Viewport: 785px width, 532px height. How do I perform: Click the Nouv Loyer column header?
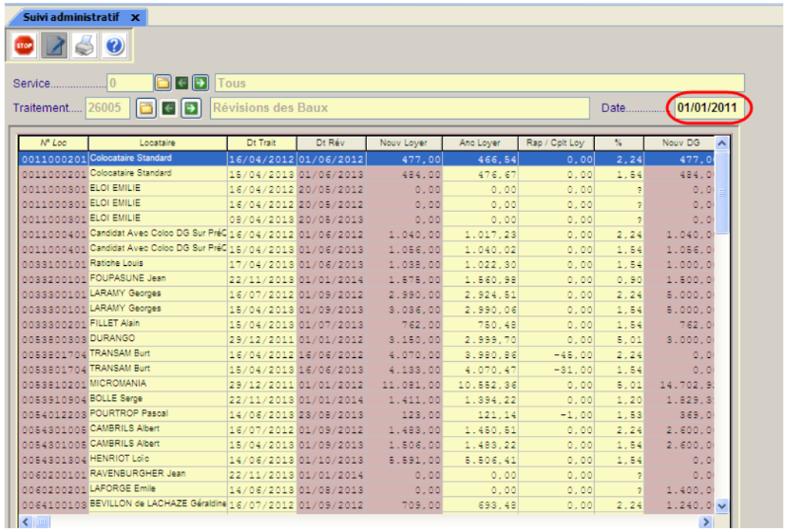coord(404,142)
